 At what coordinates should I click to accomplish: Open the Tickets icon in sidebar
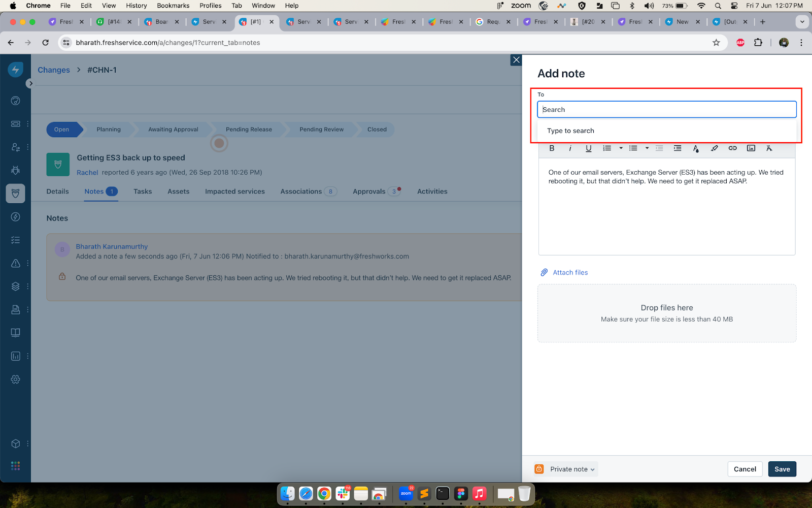tap(16, 124)
